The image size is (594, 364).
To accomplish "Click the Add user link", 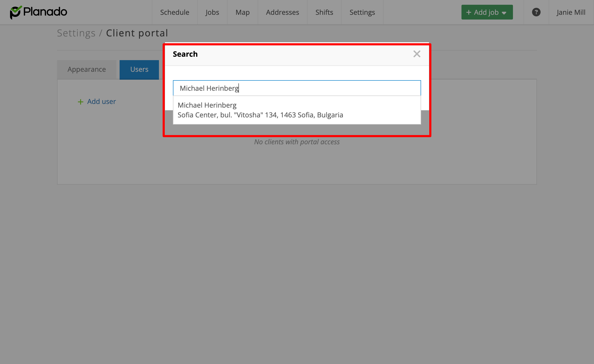I will click(101, 102).
